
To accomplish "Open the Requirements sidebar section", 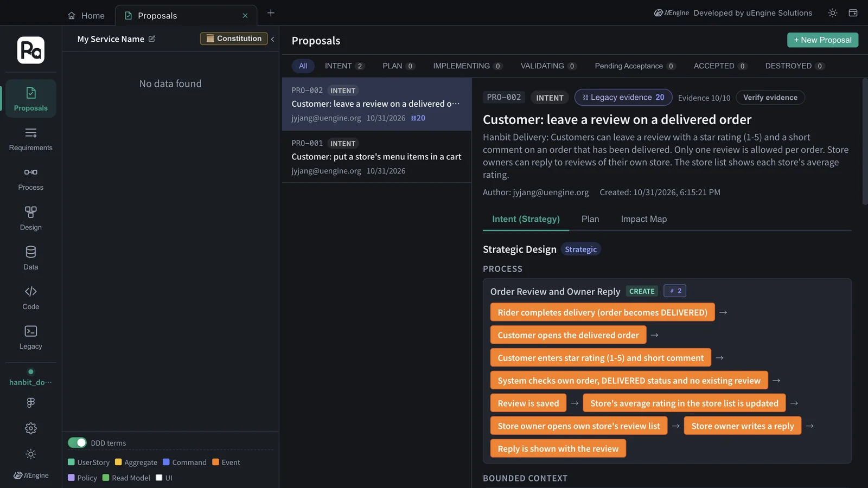I will tap(31, 139).
